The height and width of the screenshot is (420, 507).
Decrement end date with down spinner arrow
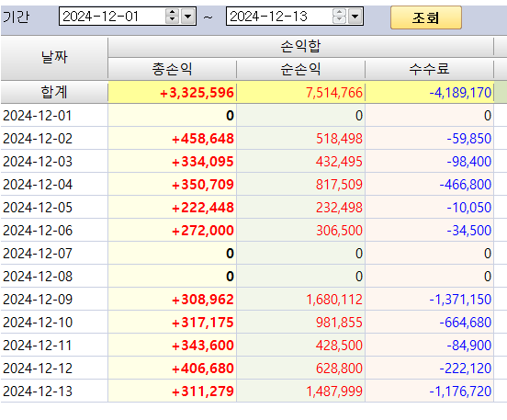click(339, 19)
